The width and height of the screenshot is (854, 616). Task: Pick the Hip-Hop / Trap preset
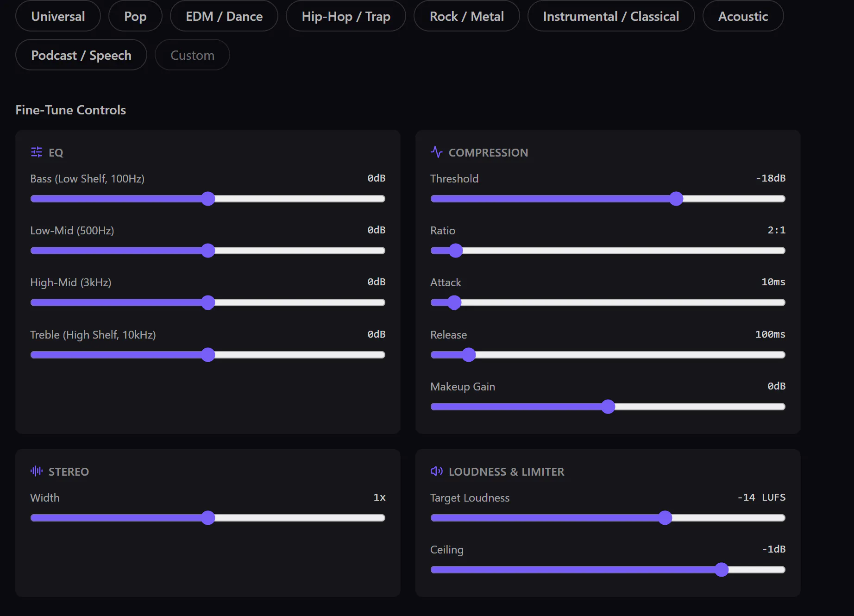[x=346, y=16]
